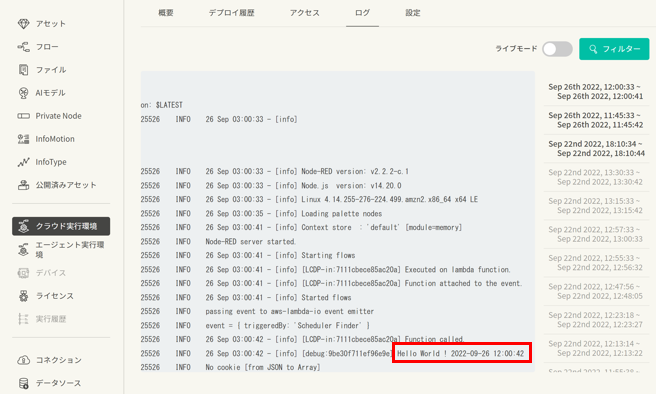Click the Function attached to the event line
657x394 pixels.
point(331,284)
